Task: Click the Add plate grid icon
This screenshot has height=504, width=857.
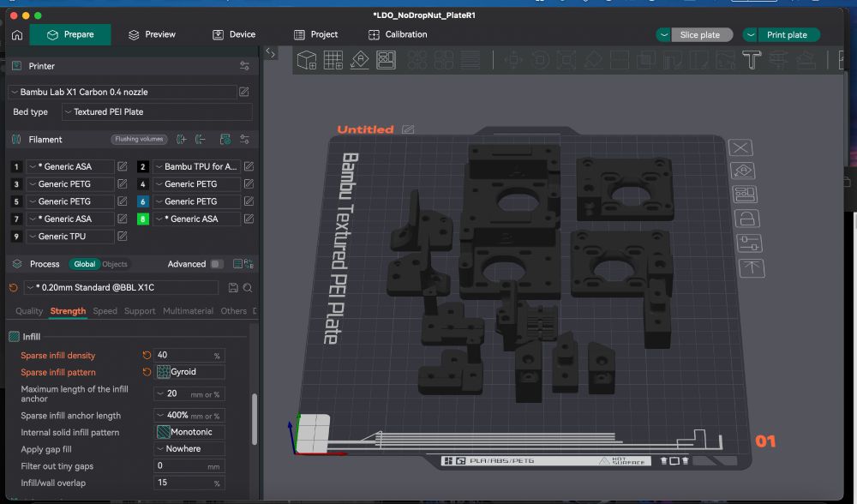Action: 333,60
